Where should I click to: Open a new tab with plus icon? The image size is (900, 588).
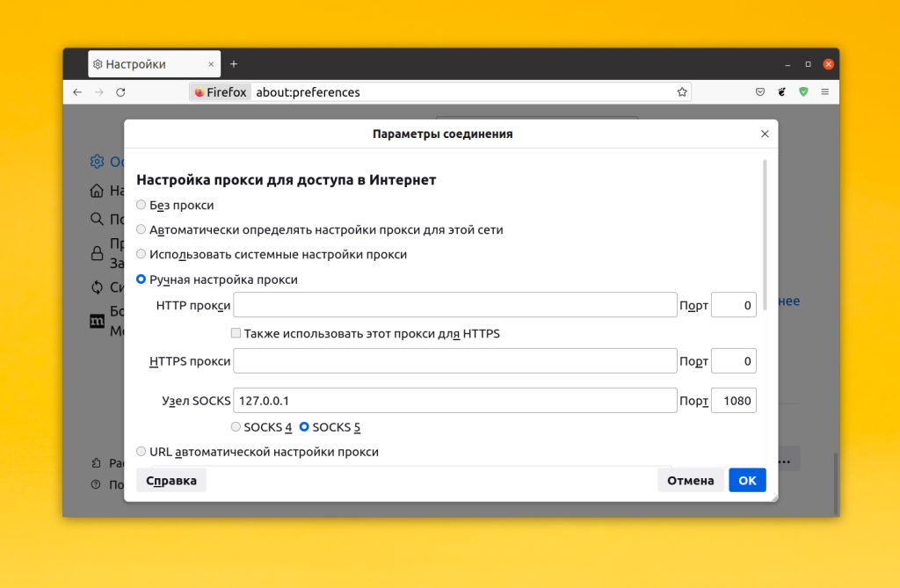234,64
